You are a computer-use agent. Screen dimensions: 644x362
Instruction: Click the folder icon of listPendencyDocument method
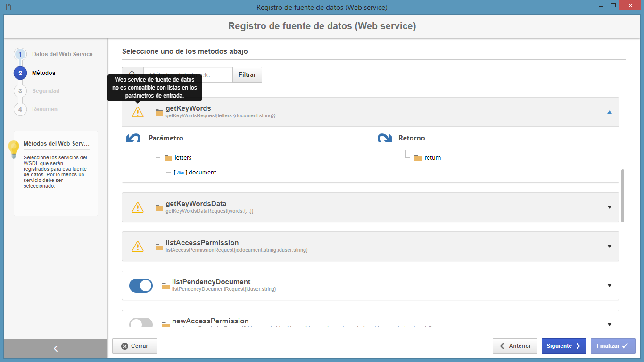pos(165,286)
